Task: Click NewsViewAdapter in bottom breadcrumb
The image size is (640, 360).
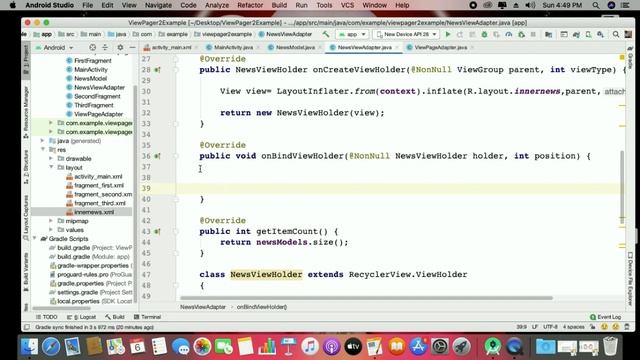Action: pyautogui.click(x=203, y=307)
